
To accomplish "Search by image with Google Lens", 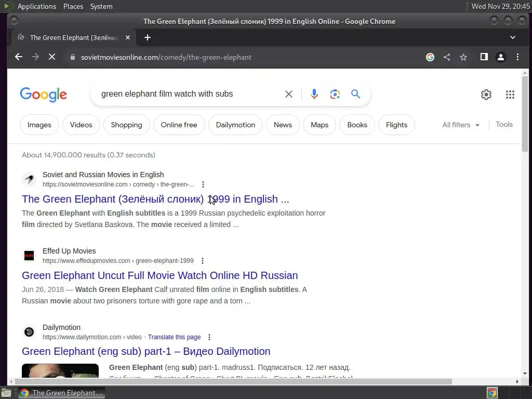I will click(x=335, y=94).
